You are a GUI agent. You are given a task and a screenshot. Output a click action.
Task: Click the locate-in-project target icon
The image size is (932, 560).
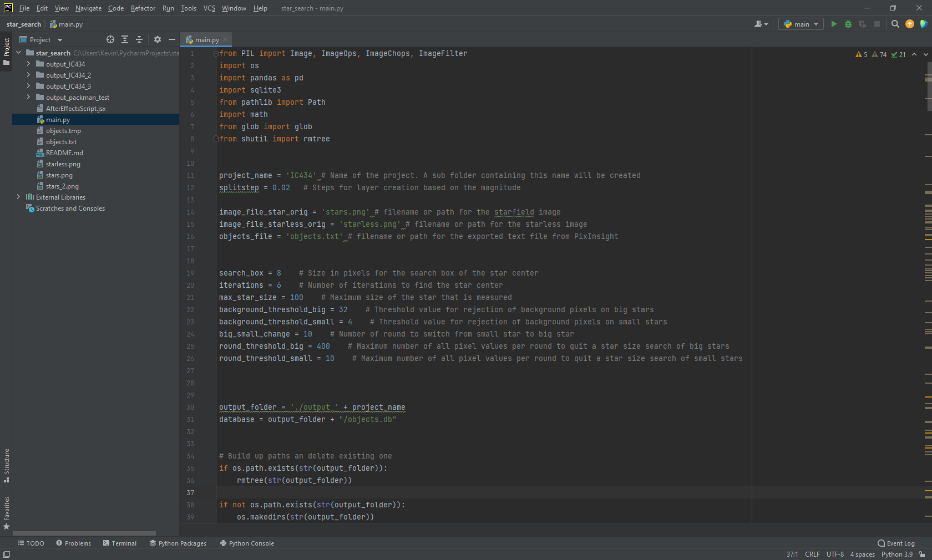click(110, 39)
